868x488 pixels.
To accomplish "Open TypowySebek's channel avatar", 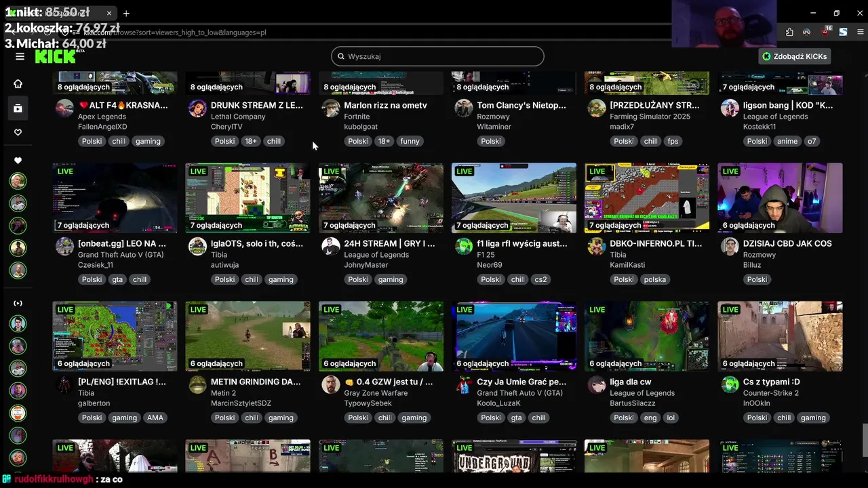I will click(x=331, y=385).
